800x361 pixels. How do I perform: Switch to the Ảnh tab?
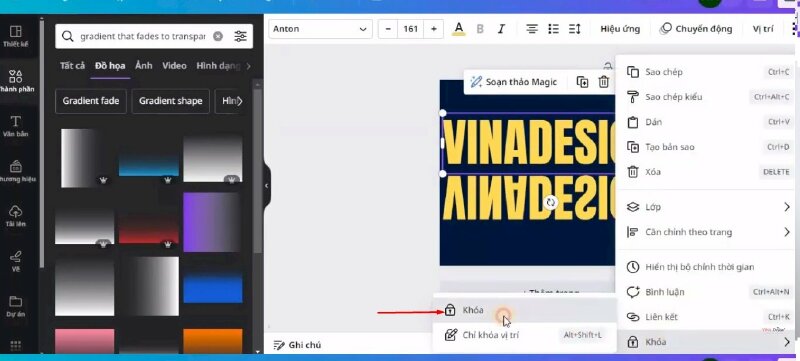pyautogui.click(x=144, y=66)
